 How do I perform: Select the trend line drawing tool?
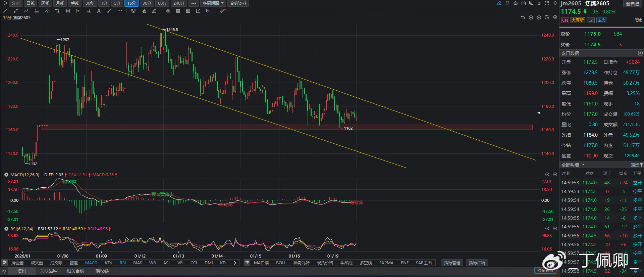[5, 11]
